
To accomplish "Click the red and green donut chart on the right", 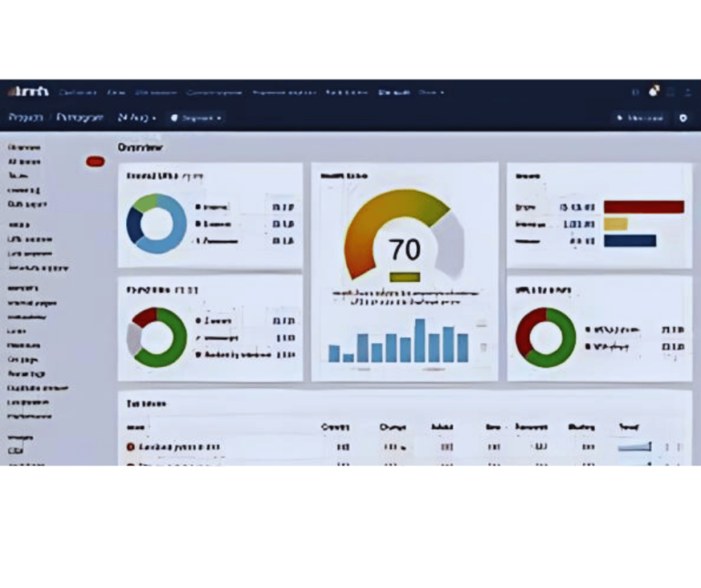I will tap(545, 337).
